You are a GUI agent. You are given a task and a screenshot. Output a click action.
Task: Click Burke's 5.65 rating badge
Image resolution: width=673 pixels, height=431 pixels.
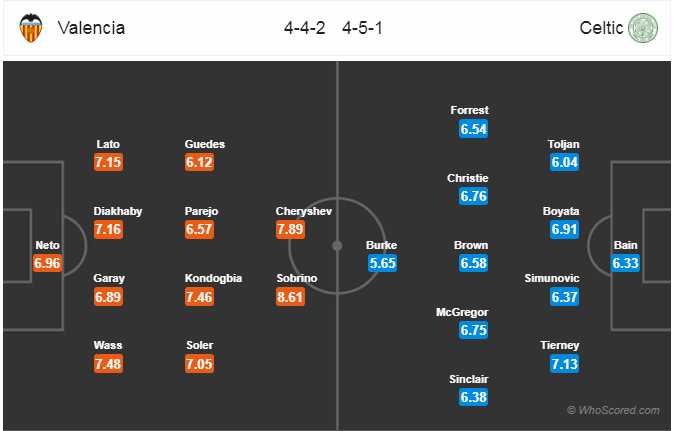(x=382, y=263)
